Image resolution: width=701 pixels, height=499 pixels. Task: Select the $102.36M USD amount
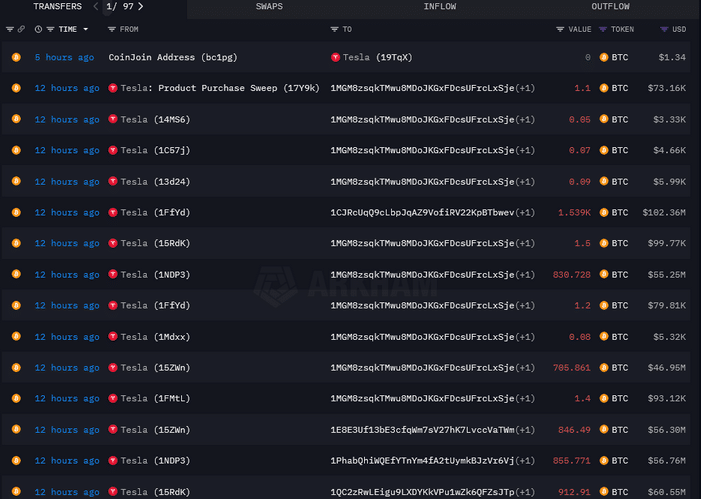(664, 212)
